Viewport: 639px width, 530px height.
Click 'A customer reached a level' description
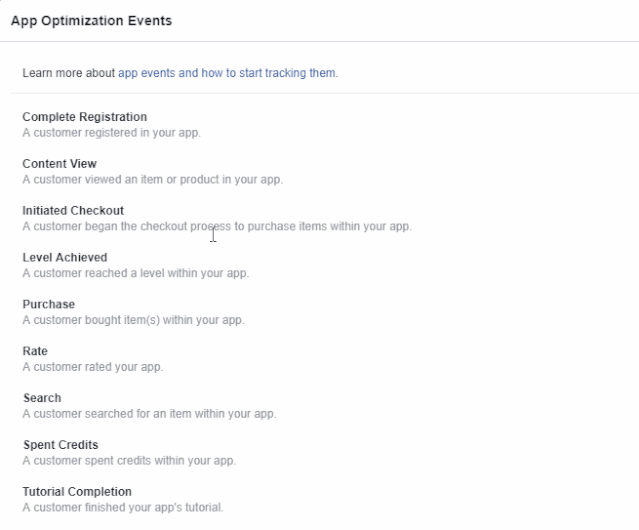pyautogui.click(x=136, y=273)
